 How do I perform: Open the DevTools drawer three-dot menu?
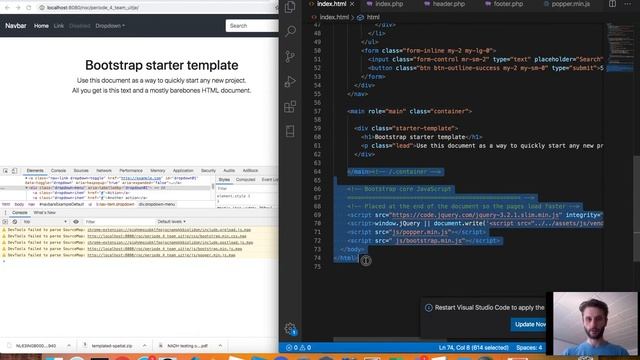coord(5,213)
